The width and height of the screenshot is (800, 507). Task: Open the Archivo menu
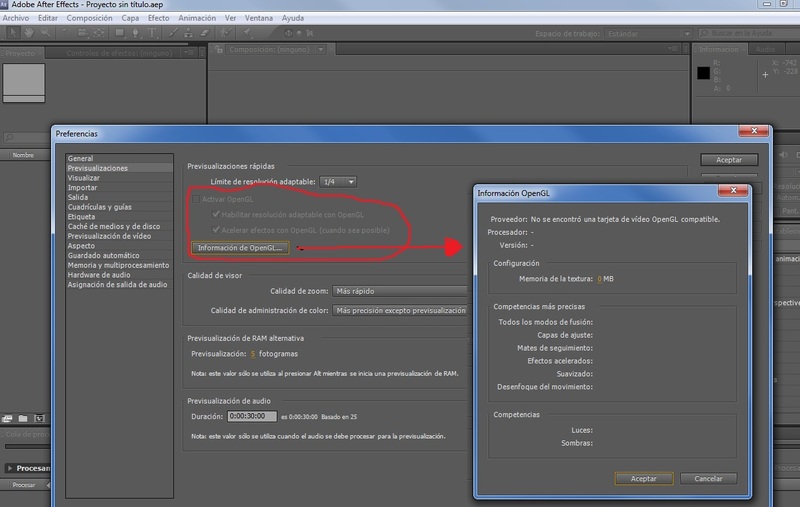(16, 18)
